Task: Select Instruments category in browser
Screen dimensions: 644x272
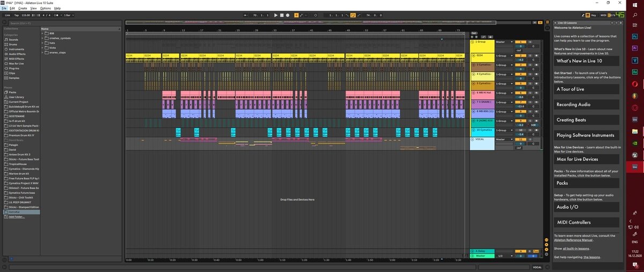Action: click(16, 49)
